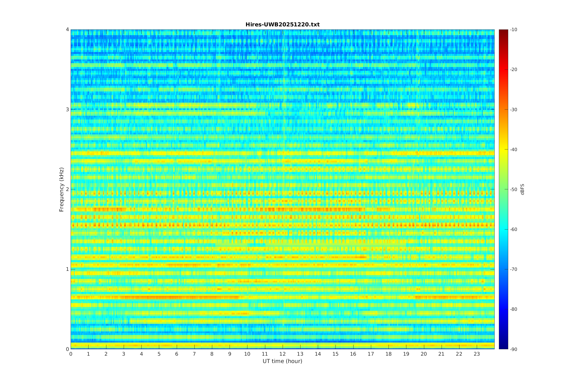
Task: Click the x-axis tick label 0
Action: click(x=71, y=354)
